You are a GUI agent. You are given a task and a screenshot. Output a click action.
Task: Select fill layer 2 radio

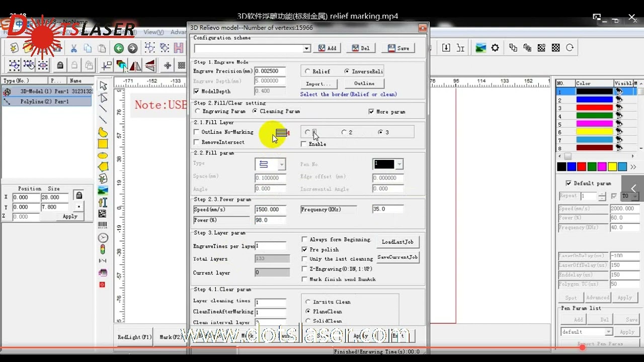(x=344, y=132)
